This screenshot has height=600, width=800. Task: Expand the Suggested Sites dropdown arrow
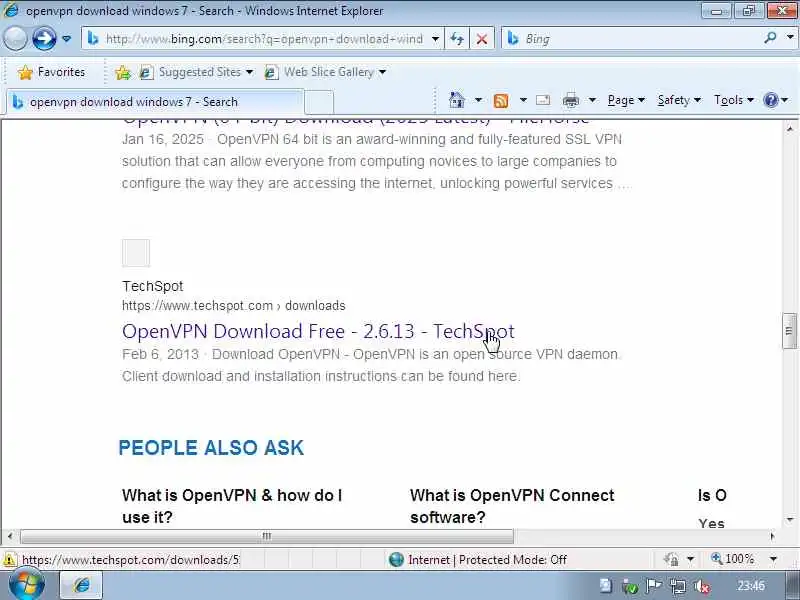pyautogui.click(x=249, y=72)
